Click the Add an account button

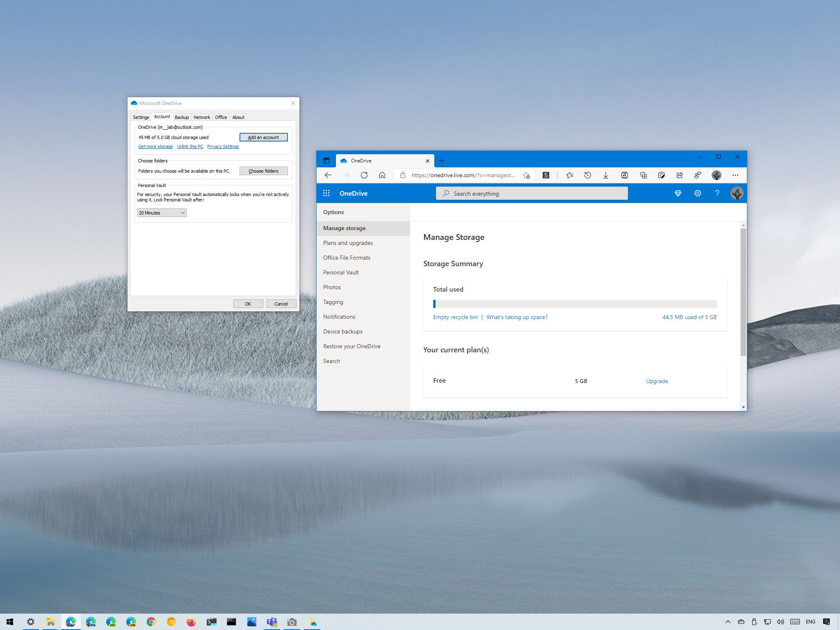pyautogui.click(x=264, y=137)
